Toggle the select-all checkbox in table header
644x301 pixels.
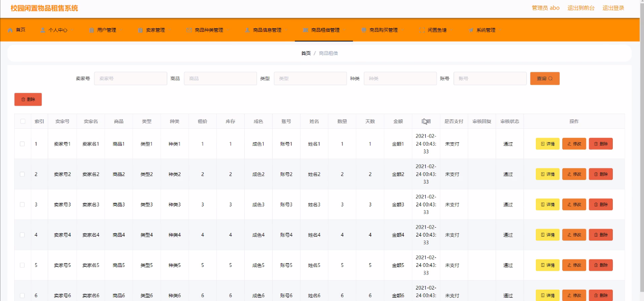point(22,122)
